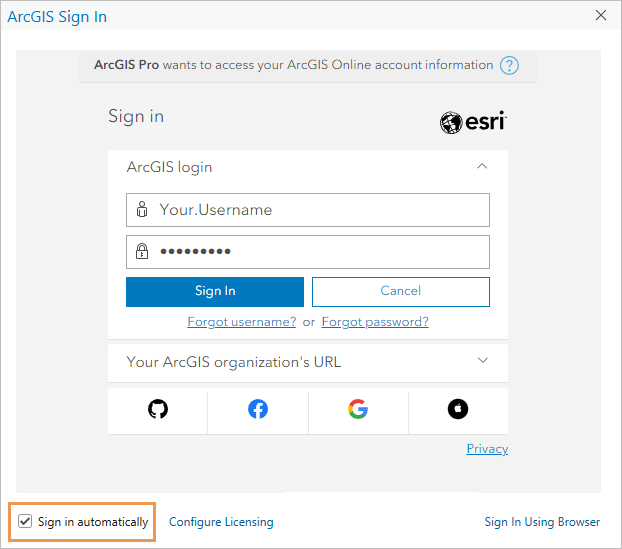Sign in with the Google icon
Image resolution: width=622 pixels, height=549 pixels.
[358, 408]
